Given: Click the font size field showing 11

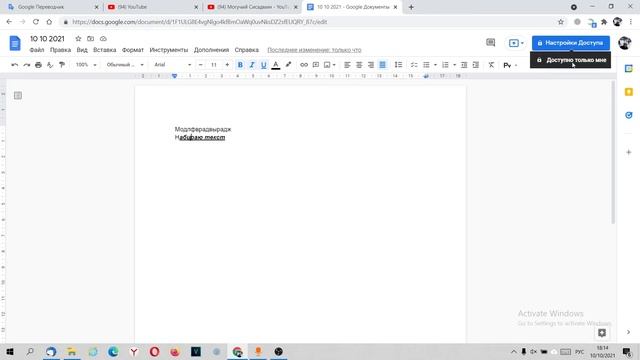Looking at the screenshot, I should tap(213, 65).
